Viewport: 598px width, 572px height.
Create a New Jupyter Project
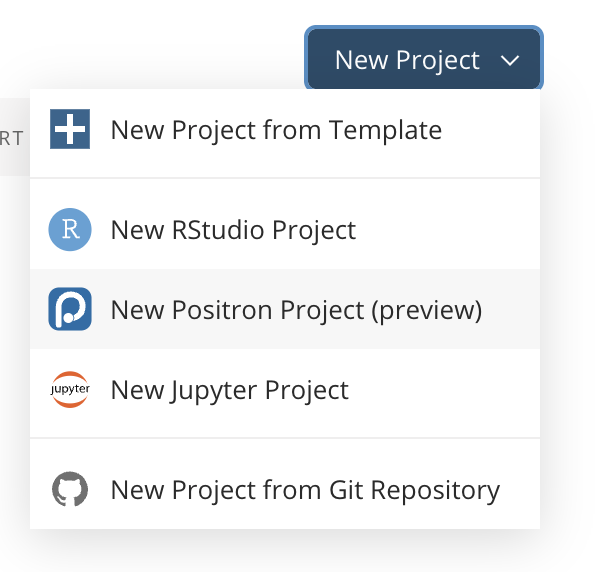pos(285,390)
